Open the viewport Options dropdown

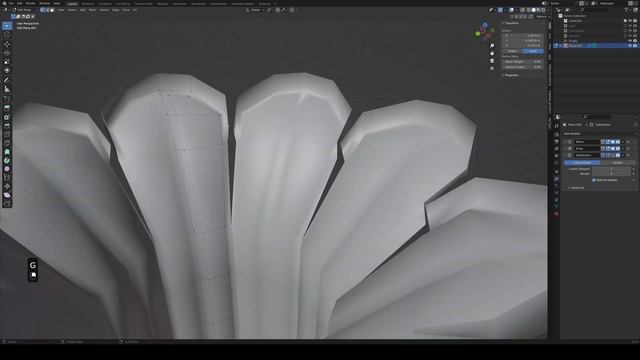pyautogui.click(x=542, y=17)
